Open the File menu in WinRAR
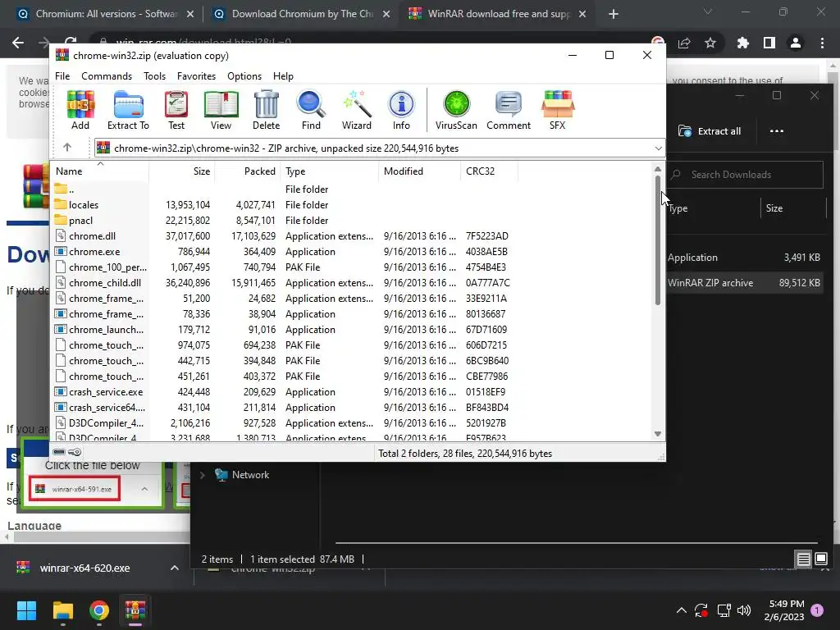This screenshot has height=630, width=840. (62, 76)
